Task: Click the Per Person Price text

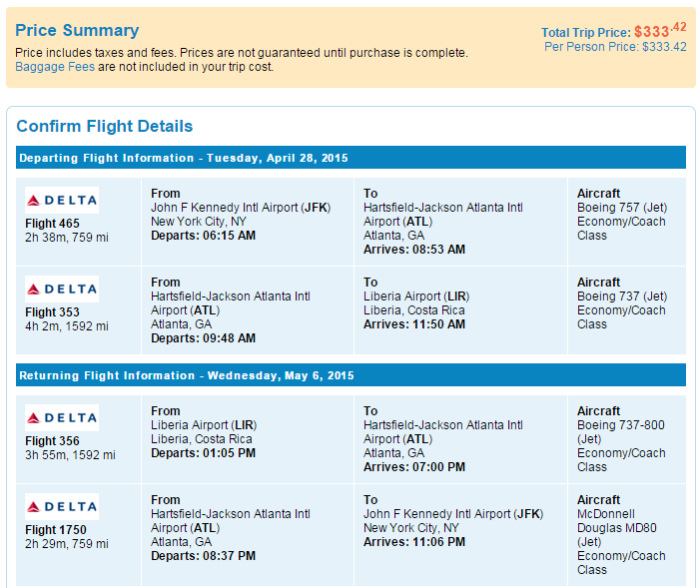Action: (615, 47)
